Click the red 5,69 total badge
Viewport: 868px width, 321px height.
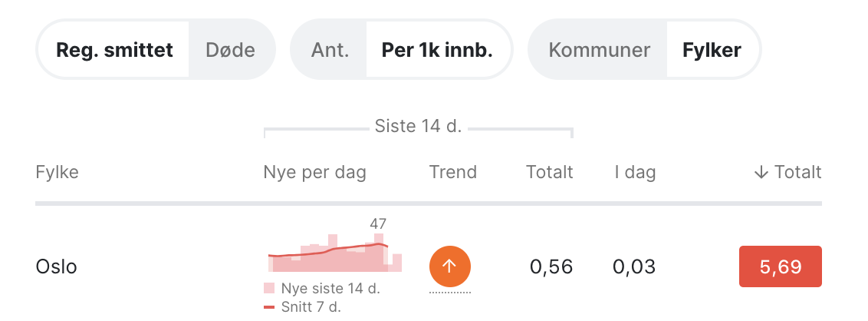pos(780,267)
